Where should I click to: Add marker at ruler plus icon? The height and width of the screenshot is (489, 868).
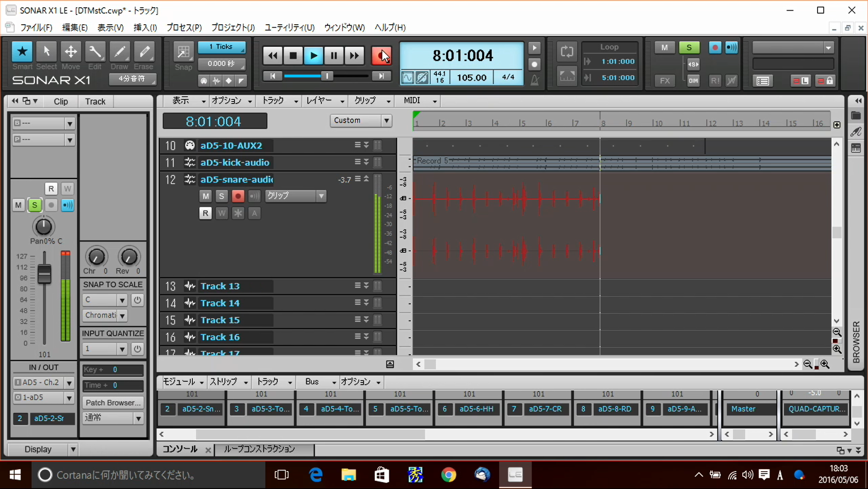837,125
